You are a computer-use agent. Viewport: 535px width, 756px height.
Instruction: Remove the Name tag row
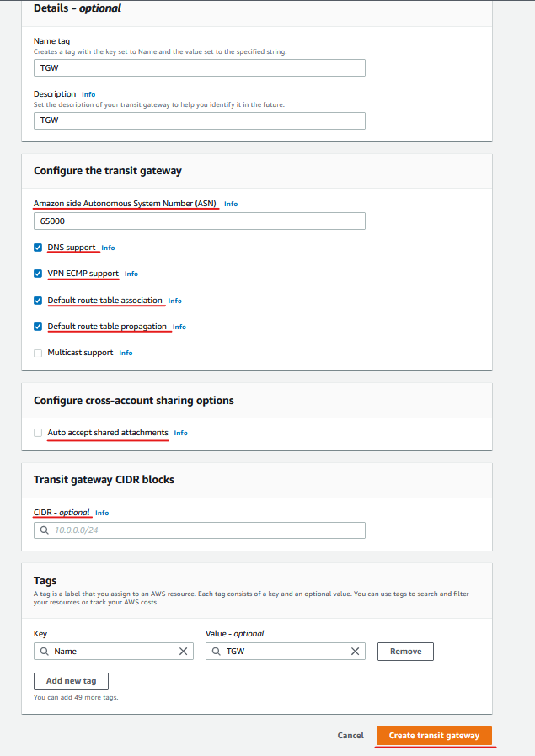click(x=405, y=652)
